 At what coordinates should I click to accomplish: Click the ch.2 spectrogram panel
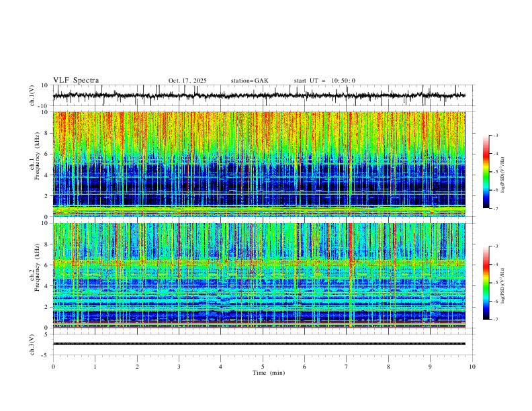259,275
